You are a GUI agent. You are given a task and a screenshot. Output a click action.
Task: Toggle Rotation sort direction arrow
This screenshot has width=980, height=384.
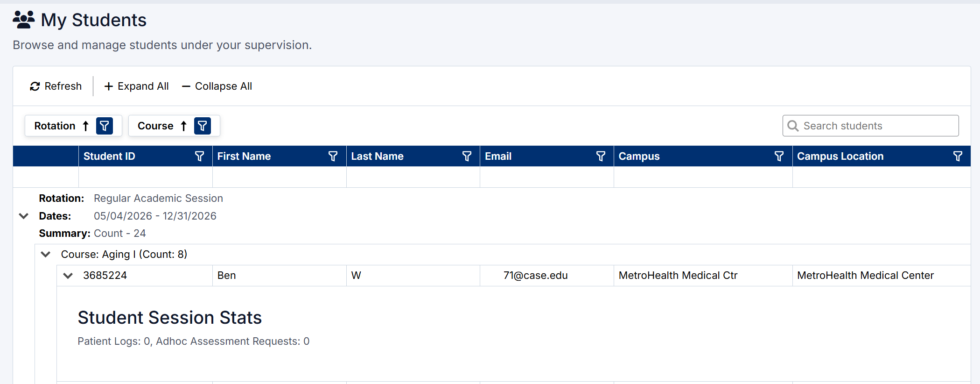[86, 126]
